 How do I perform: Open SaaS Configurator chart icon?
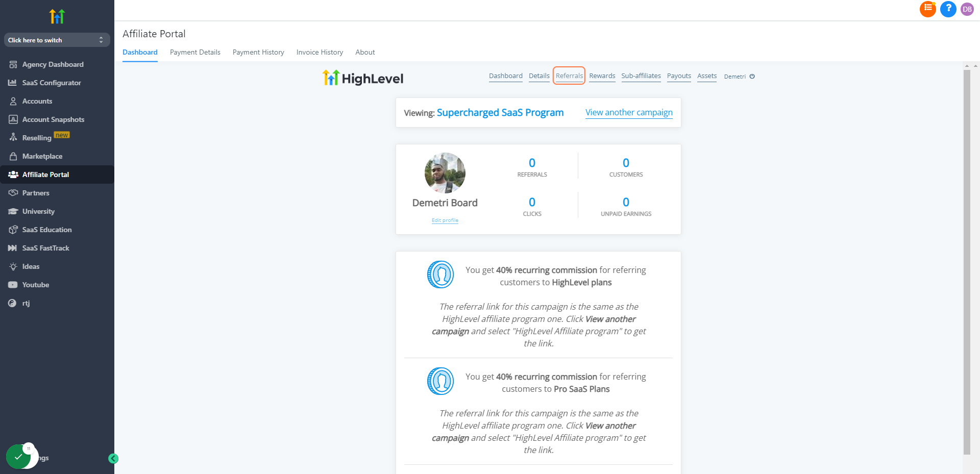pos(12,83)
